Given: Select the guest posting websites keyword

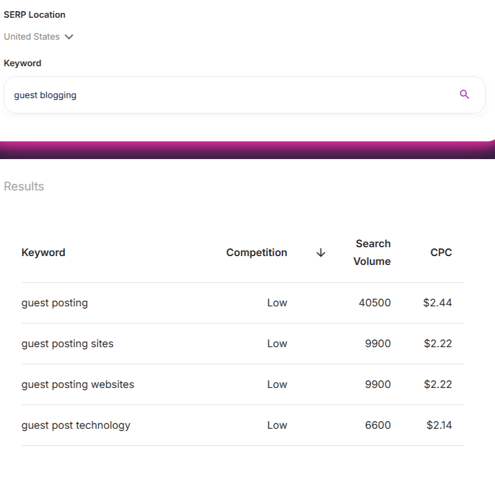Looking at the screenshot, I should click(78, 384).
